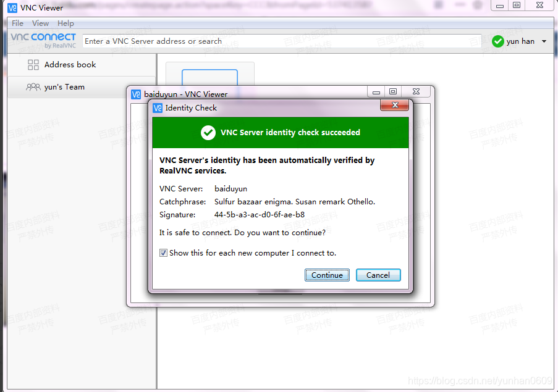Click Continue in the Identity Check dialog
Viewport: 558px width, 392px height.
point(327,275)
